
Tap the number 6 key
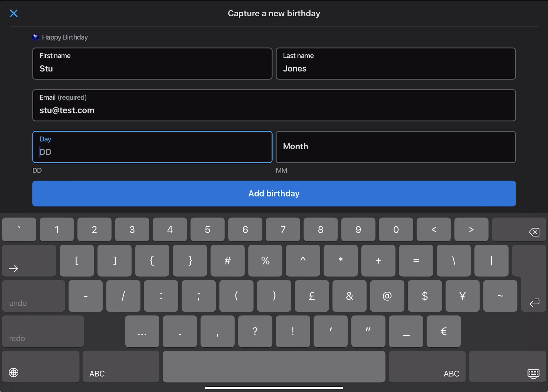click(x=245, y=230)
